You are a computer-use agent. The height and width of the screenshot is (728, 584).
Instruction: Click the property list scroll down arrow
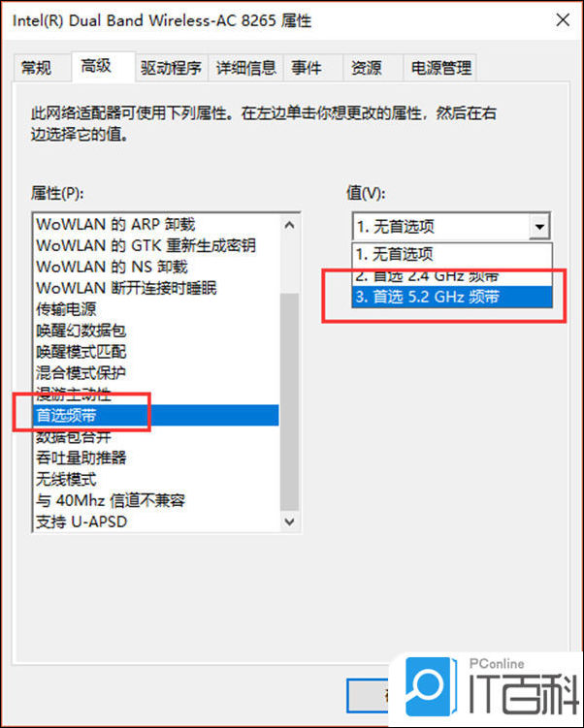289,522
